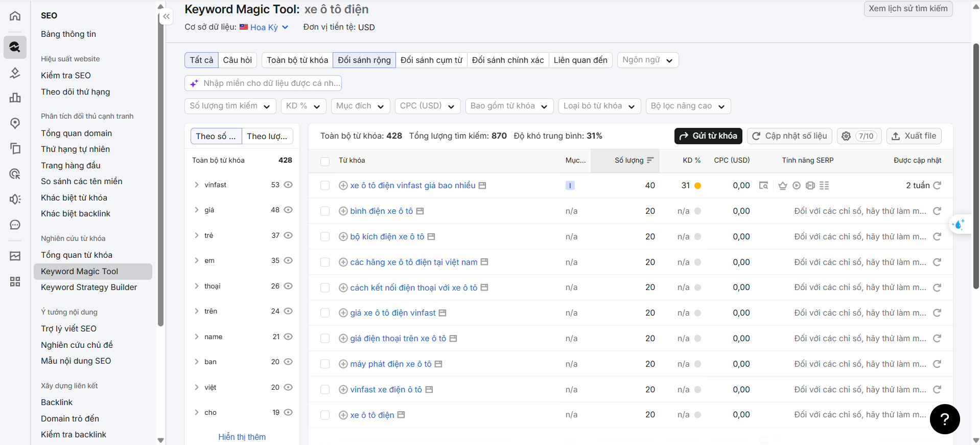Open table settings gear showing 7/10

point(859,136)
